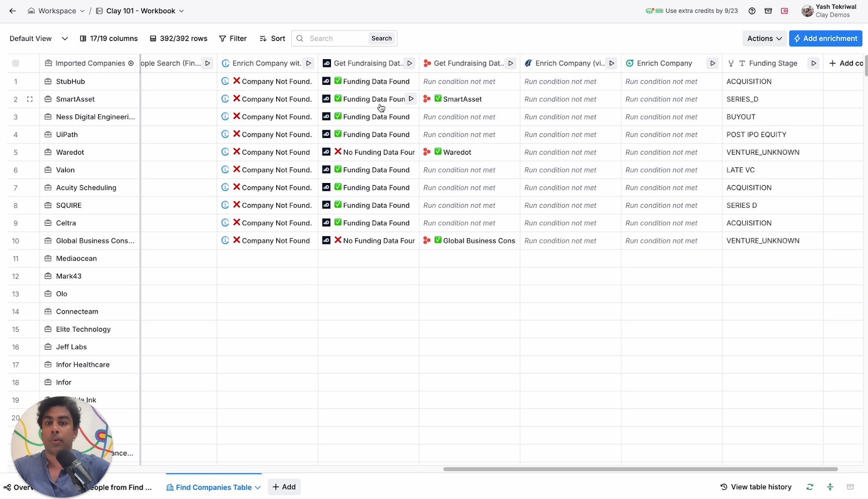Select the BUYOUT funding stage cell

(773, 117)
